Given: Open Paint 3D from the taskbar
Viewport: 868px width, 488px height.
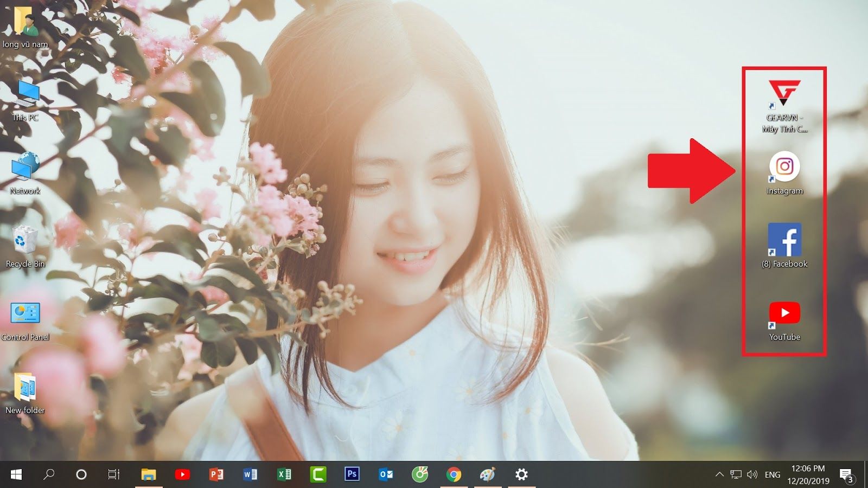Looking at the screenshot, I should click(487, 474).
